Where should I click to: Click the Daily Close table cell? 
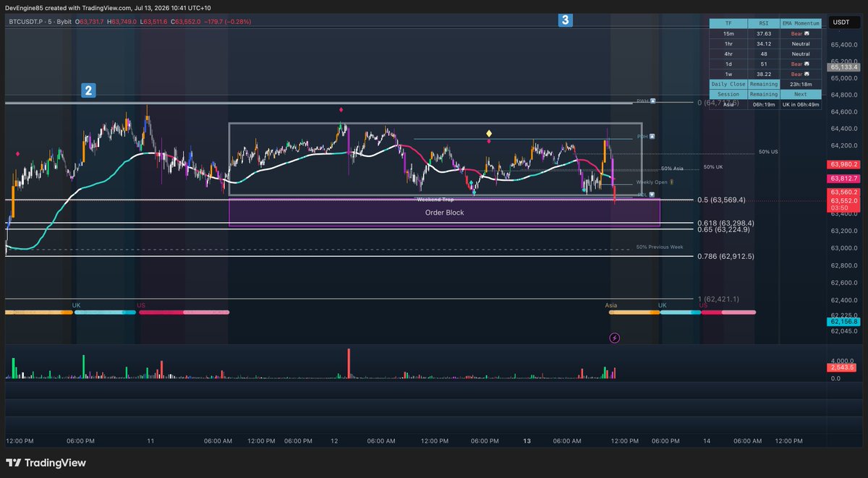click(729, 84)
